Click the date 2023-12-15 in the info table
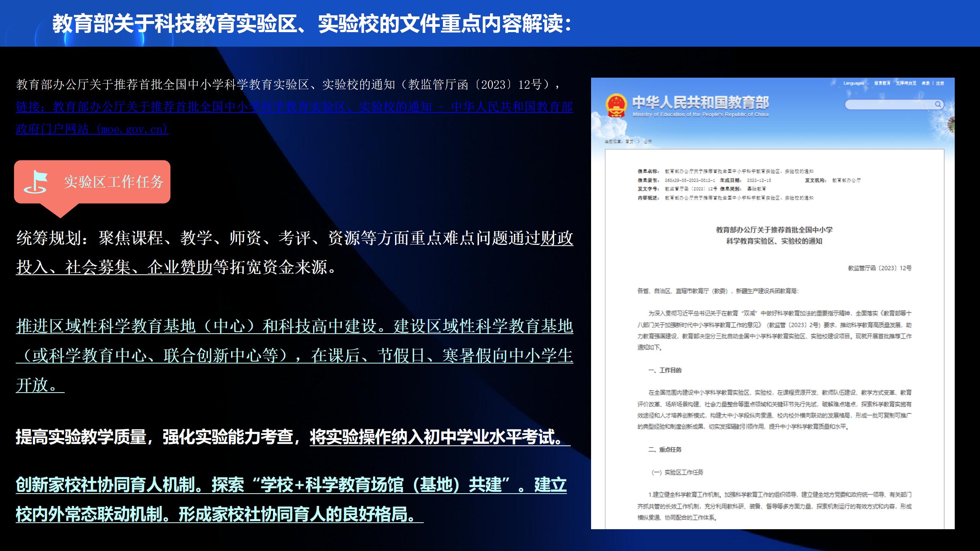The image size is (980, 551). [759, 180]
